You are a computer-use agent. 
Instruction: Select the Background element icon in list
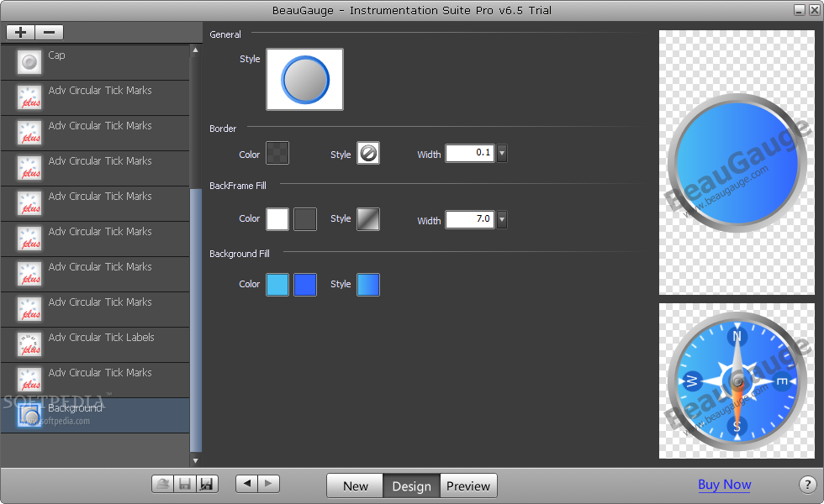(29, 415)
